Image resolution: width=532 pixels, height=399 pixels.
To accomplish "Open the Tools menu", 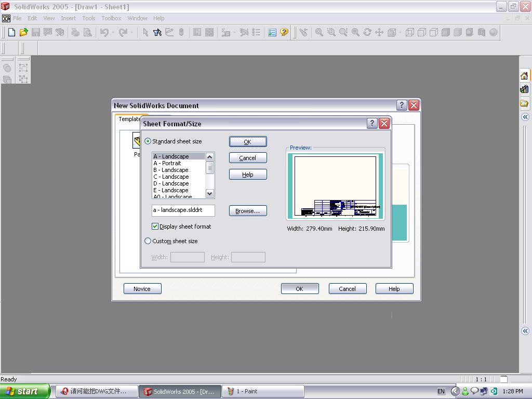I will (88, 18).
